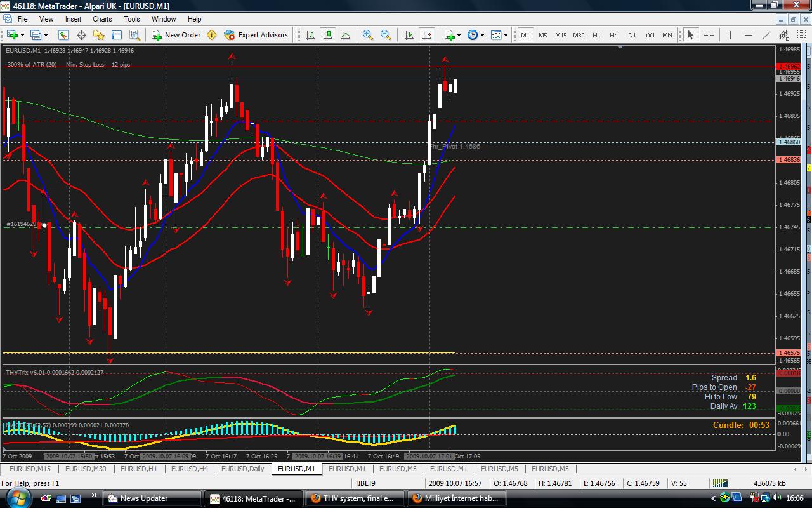The width and height of the screenshot is (812, 508).
Task: Click the connection status bars indicator
Action: pos(719,483)
